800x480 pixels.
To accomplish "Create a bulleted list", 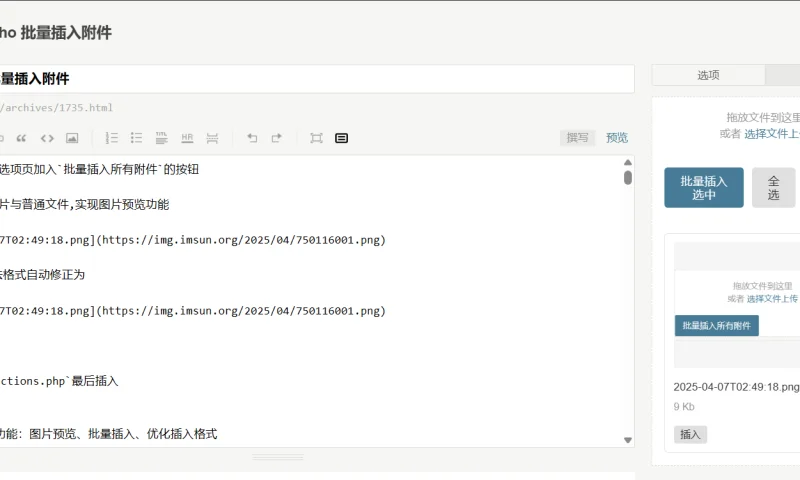I will point(136,138).
